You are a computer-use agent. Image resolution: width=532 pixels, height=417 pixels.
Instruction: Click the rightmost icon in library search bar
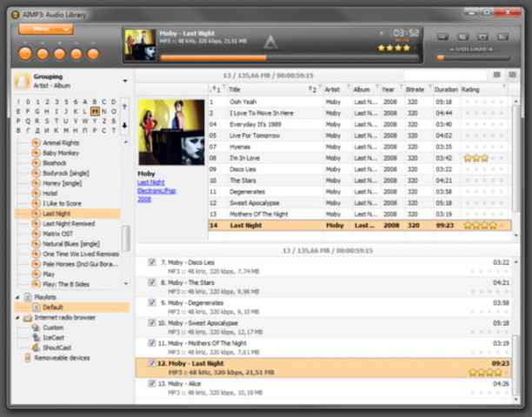pos(512,75)
